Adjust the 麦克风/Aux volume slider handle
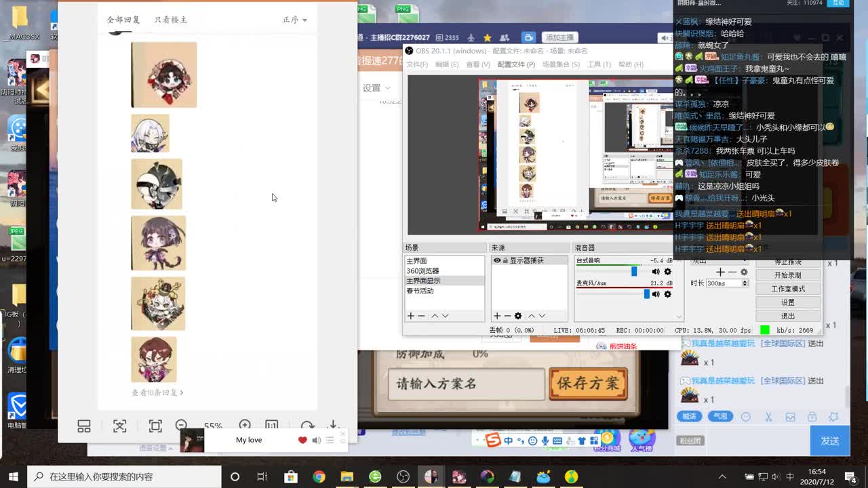Image resolution: width=868 pixels, height=488 pixels. (646, 294)
